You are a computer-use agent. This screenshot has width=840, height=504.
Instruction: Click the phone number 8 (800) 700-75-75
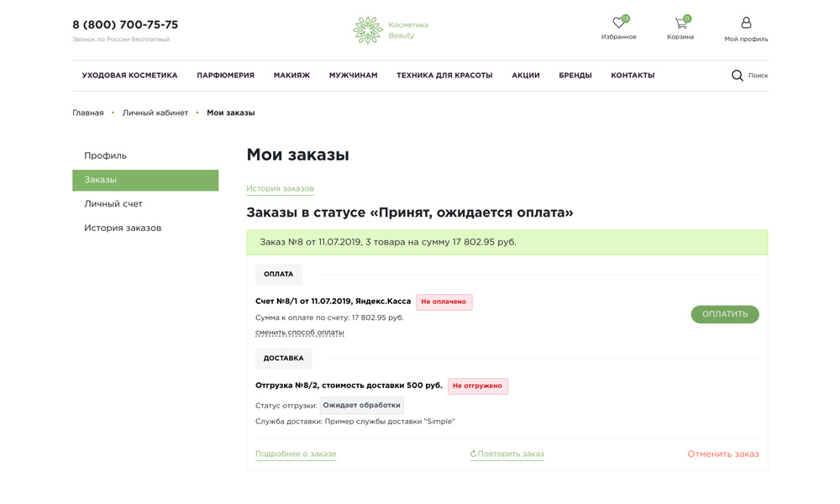125,25
